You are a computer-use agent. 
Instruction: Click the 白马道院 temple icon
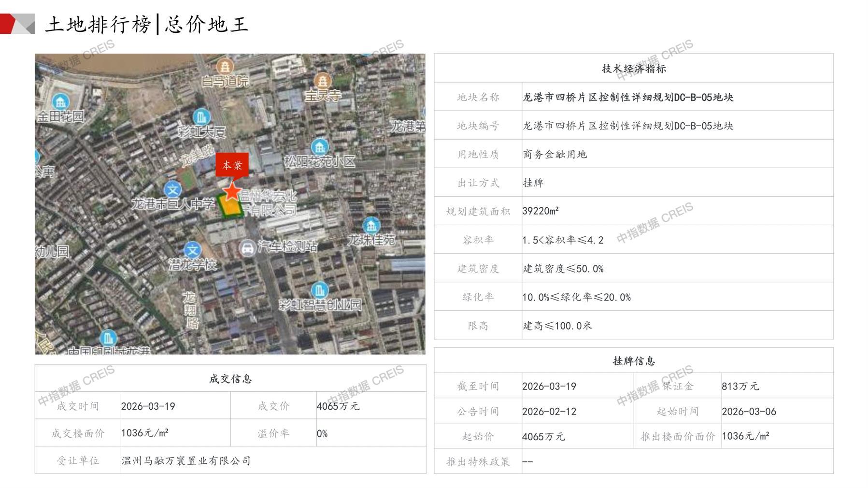pos(225,66)
